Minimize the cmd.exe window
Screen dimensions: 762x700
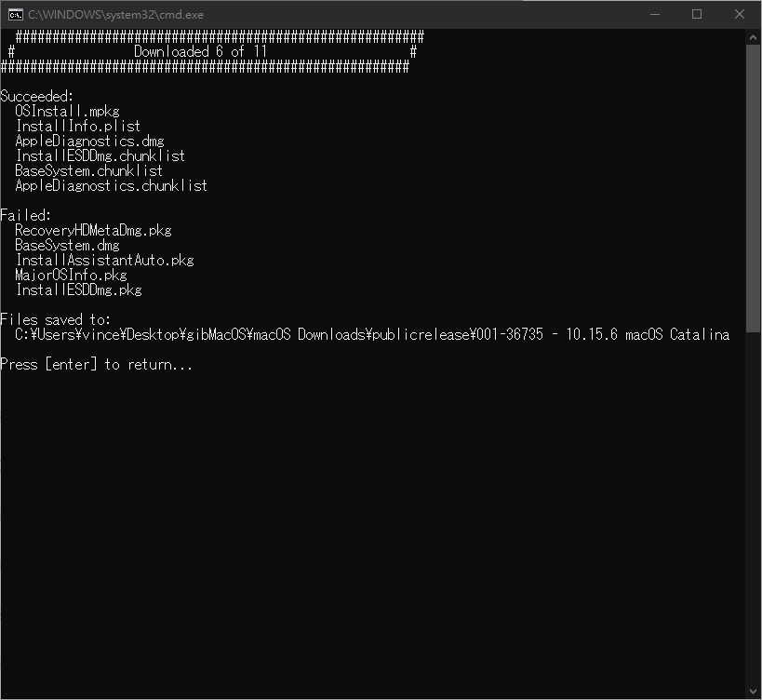(x=654, y=15)
